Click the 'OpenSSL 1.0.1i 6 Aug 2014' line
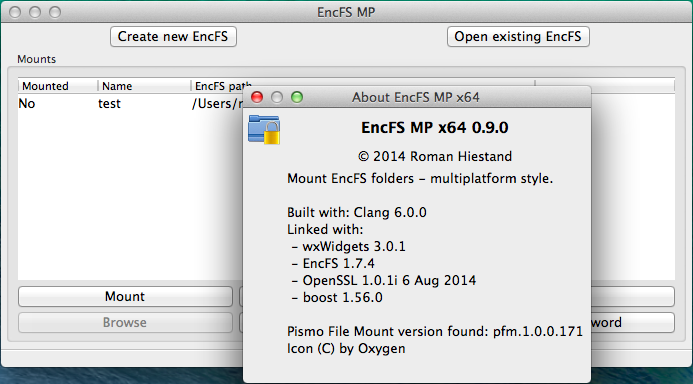This screenshot has height=384, width=693. 384,281
